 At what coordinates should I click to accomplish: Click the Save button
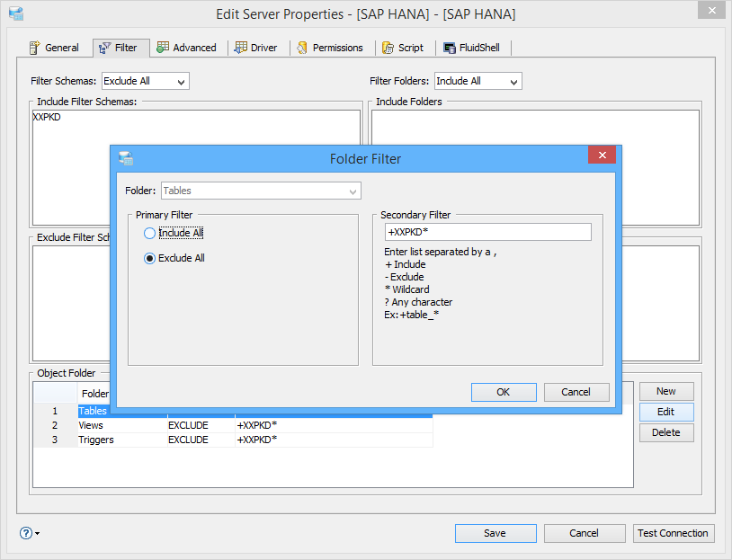(495, 533)
